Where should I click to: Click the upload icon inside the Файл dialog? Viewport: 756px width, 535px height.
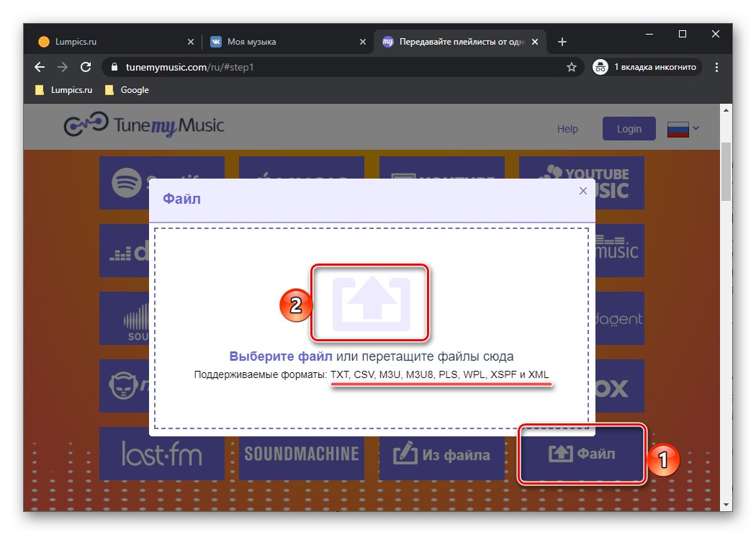[x=369, y=302]
